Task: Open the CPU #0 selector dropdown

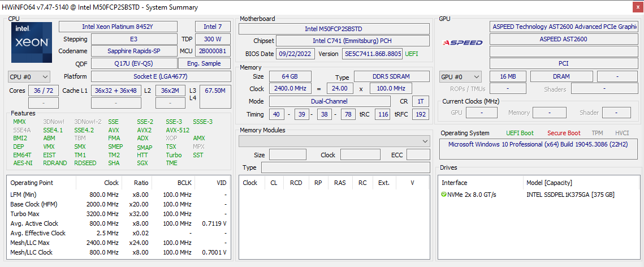Action: [x=29, y=76]
